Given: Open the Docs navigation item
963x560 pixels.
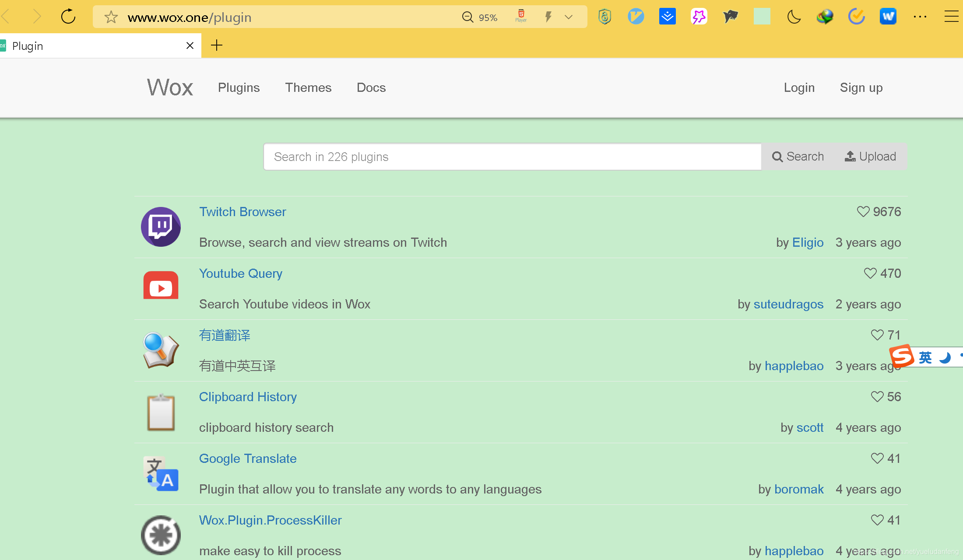Looking at the screenshot, I should 371,87.
